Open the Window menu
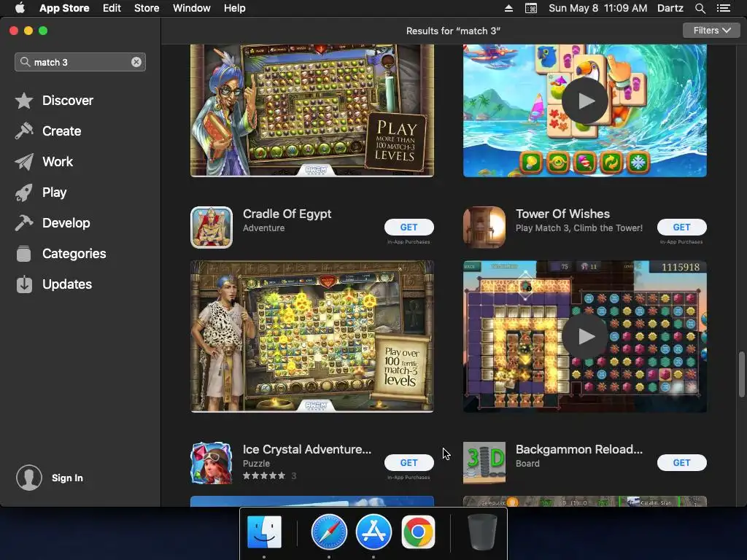The width and height of the screenshot is (747, 560). coord(192,8)
